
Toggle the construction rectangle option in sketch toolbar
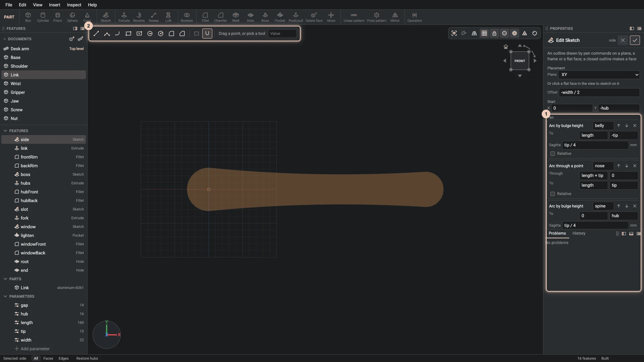pos(197,34)
